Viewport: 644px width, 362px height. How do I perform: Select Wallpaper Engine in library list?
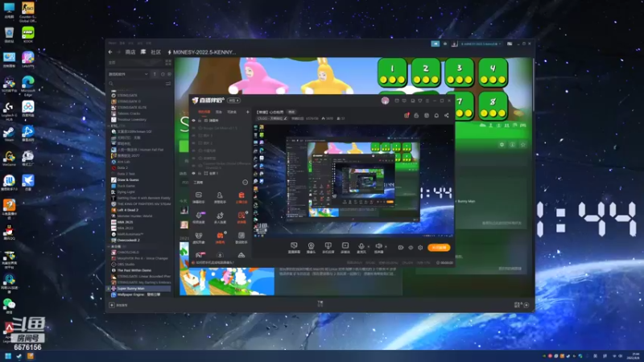click(x=138, y=294)
